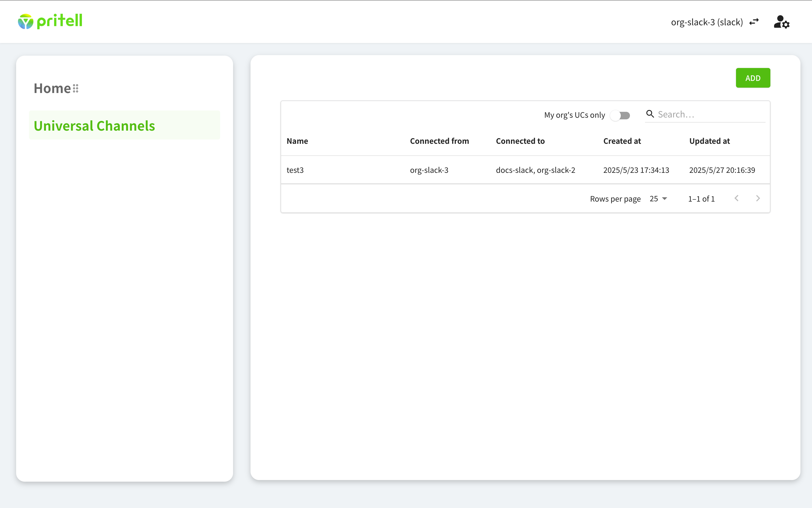Image resolution: width=812 pixels, height=508 pixels.
Task: Click the ADD button
Action: (x=753, y=78)
